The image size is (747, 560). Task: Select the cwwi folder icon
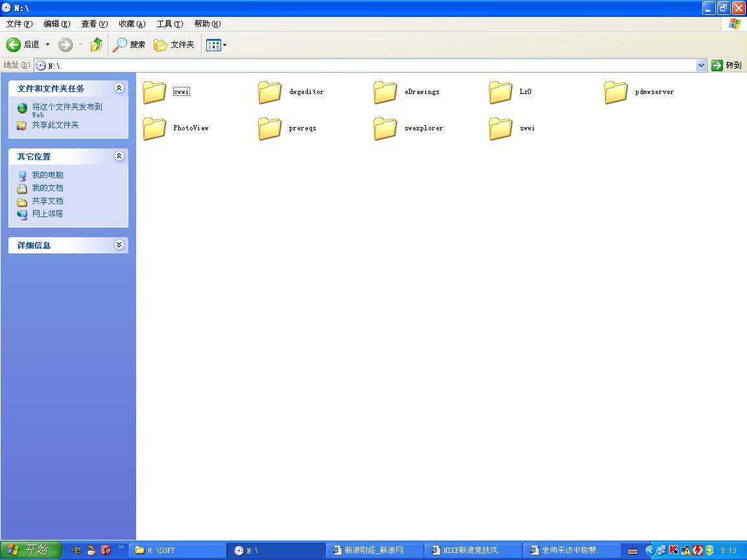[x=154, y=92]
